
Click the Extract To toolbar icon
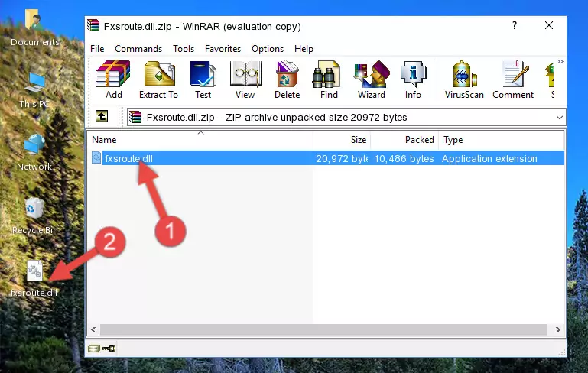point(158,79)
